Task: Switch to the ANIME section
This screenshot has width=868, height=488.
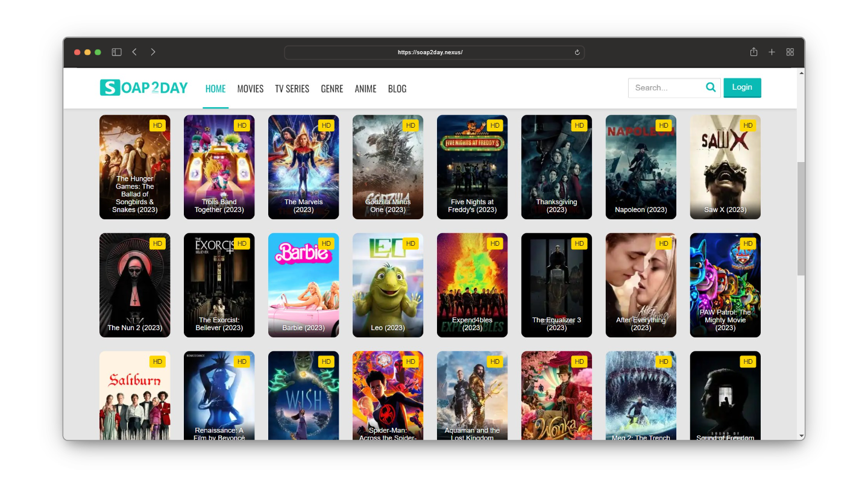Action: pyautogui.click(x=366, y=89)
